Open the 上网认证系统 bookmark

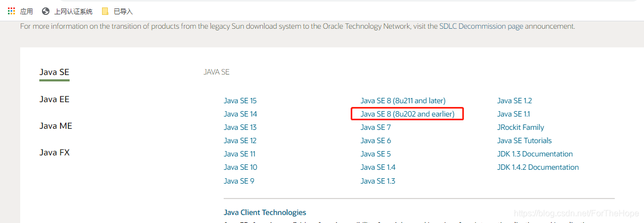[x=73, y=11]
